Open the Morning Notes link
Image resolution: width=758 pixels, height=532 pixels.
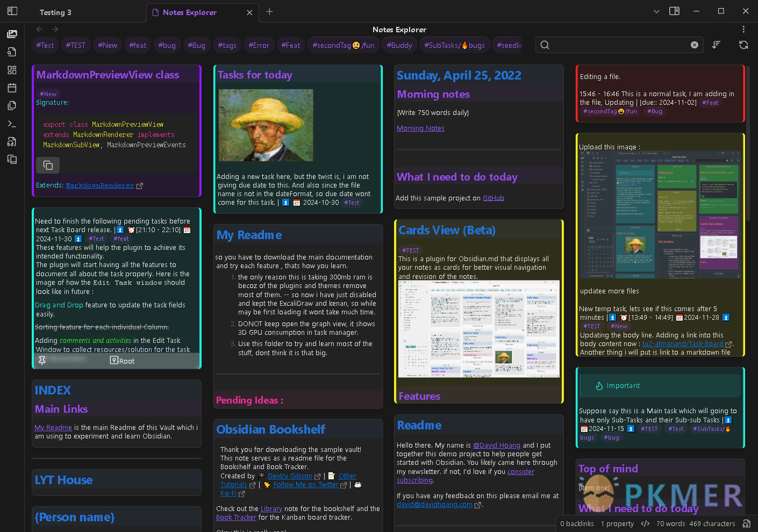tap(420, 128)
